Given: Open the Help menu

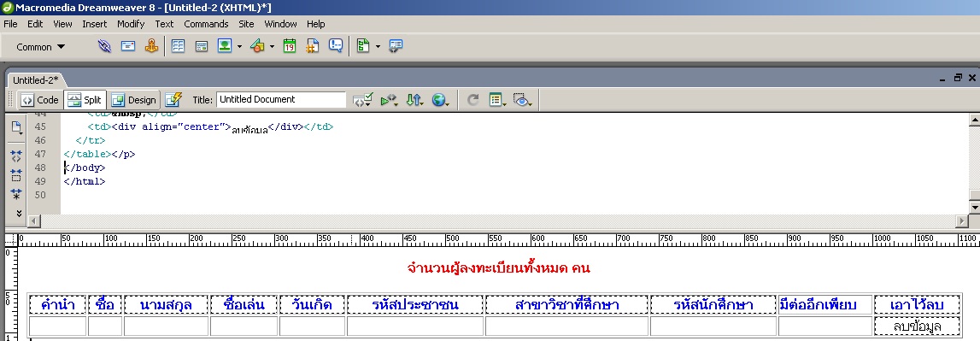Looking at the screenshot, I should pos(315,24).
